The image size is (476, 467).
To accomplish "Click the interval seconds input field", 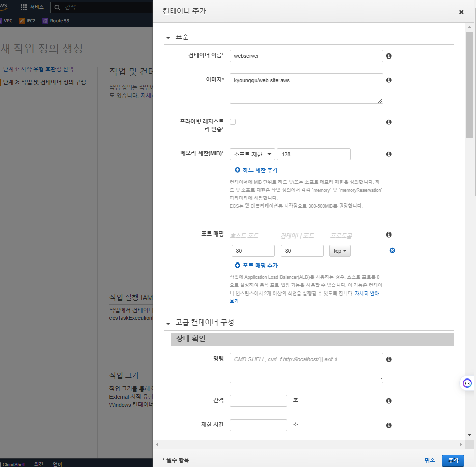I will tap(258, 401).
